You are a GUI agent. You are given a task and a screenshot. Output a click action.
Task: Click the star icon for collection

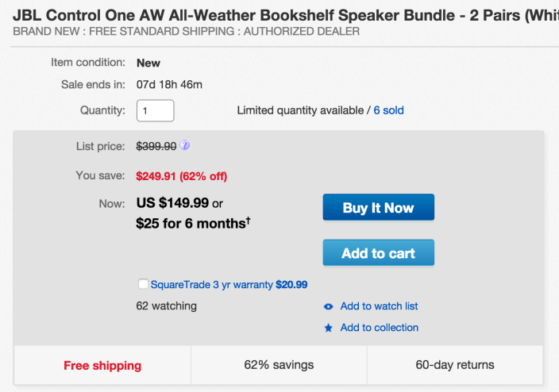click(x=329, y=328)
